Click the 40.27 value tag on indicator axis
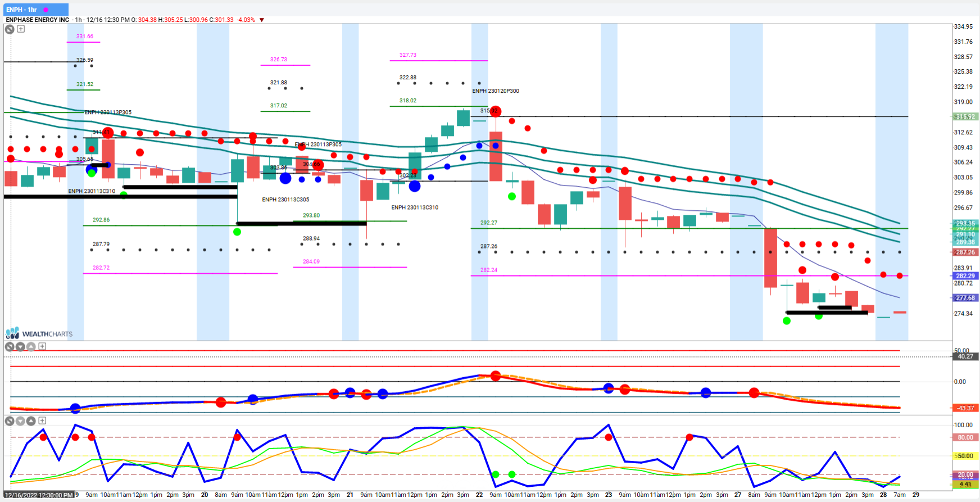 click(966, 356)
